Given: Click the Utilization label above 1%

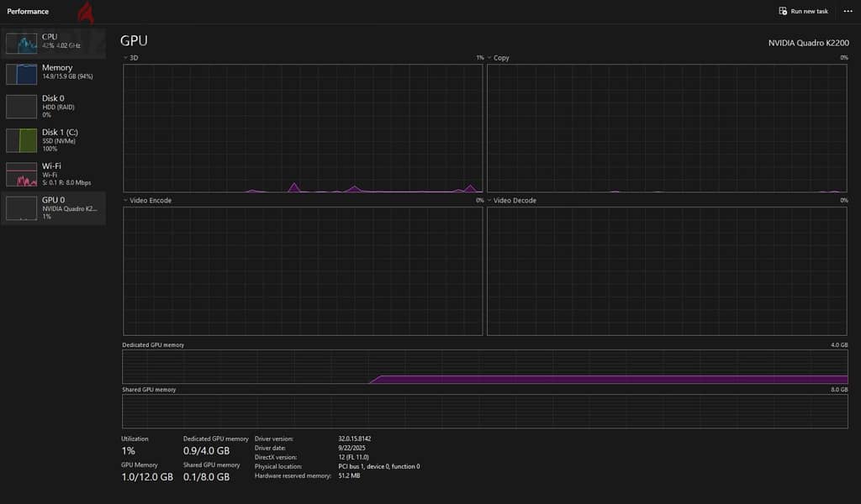Looking at the screenshot, I should pyautogui.click(x=135, y=438).
